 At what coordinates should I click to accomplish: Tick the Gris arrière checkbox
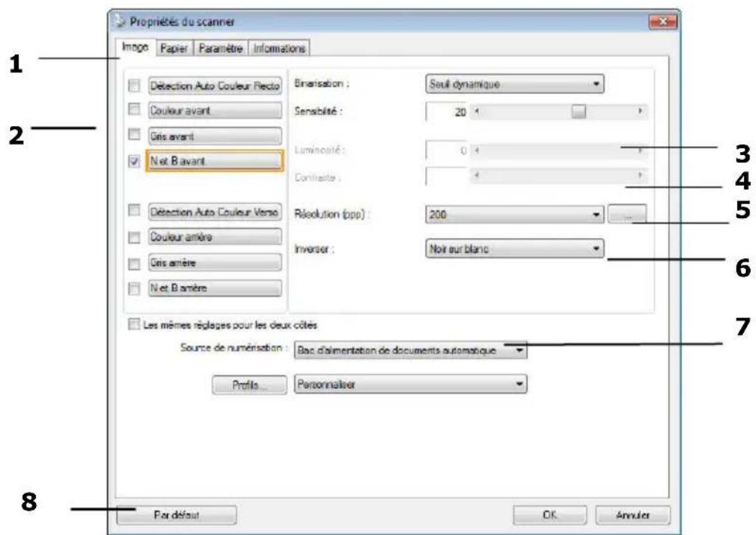[x=134, y=264]
